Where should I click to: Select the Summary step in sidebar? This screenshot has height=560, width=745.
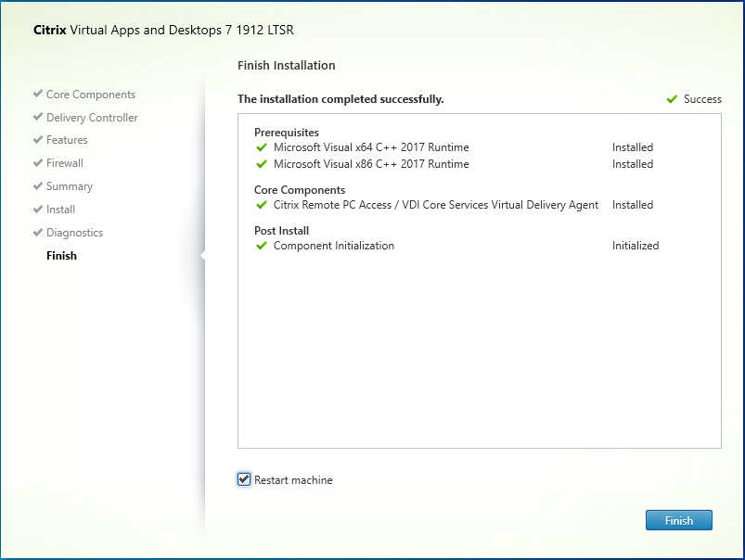click(70, 186)
